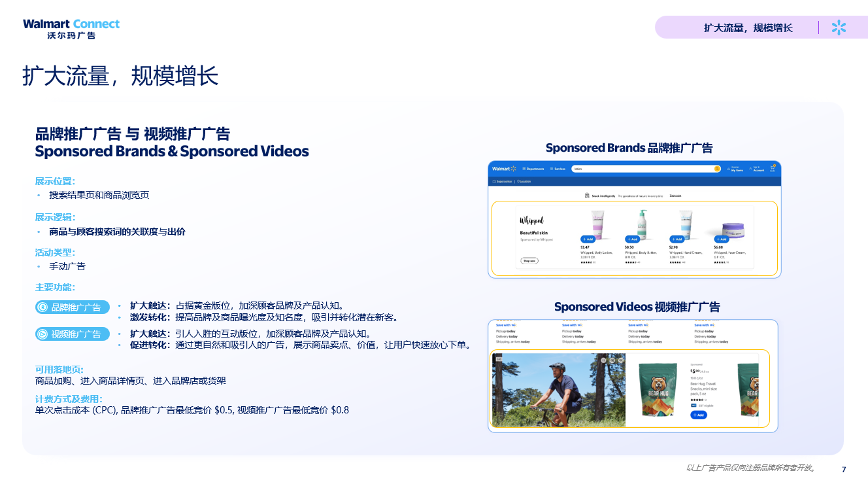Click the 品牌推广广告 pill badge label

tap(76, 307)
